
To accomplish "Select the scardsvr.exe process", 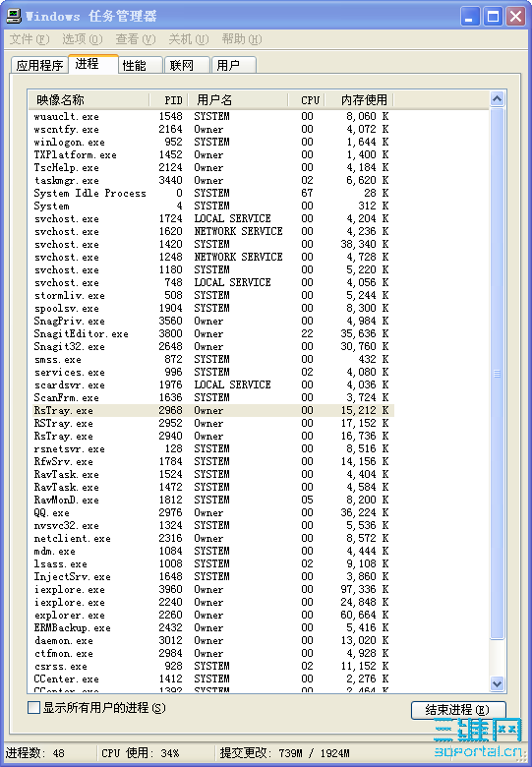I will tap(213, 384).
